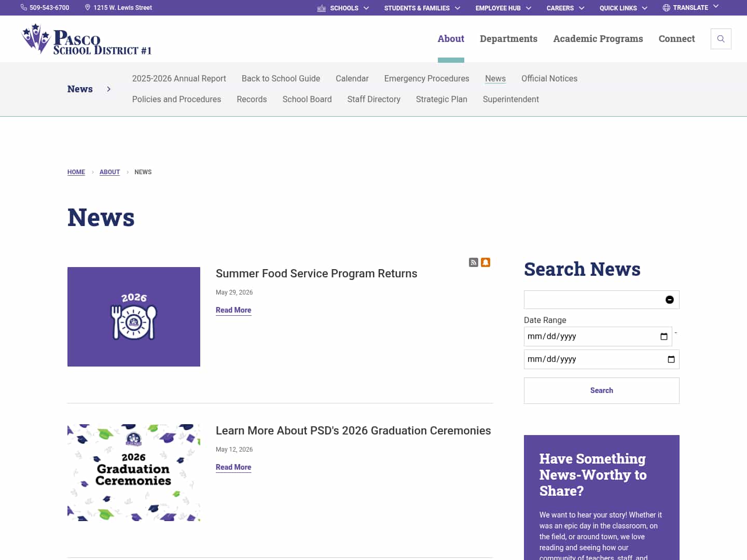This screenshot has height=560, width=747.
Task: Open the Connect main menu
Action: point(676,39)
